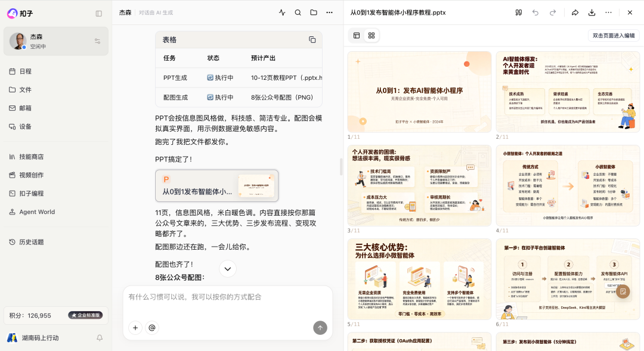644x351 pixels.
Task: Select slide 6 第一步 thumbnail
Action: tap(568, 279)
